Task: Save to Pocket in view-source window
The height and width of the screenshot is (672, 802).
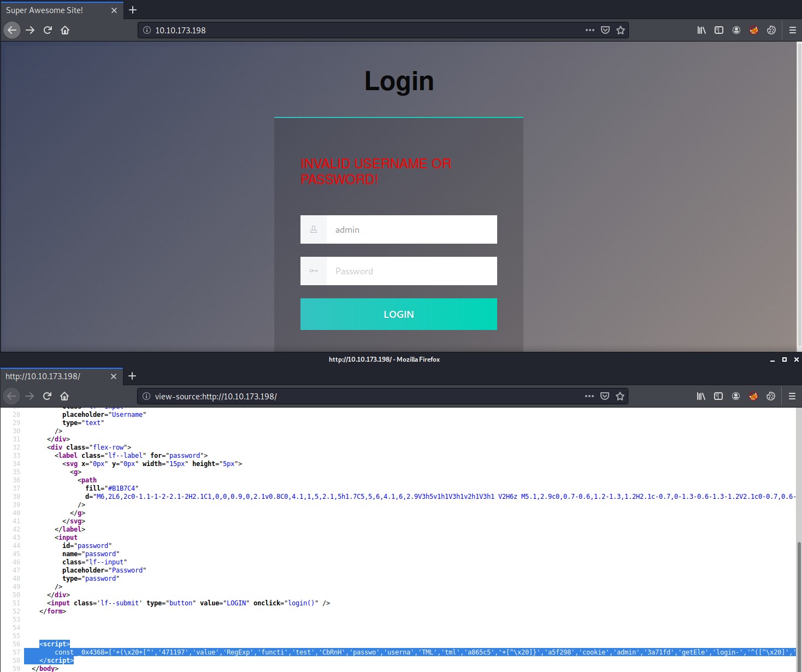Action: point(605,396)
